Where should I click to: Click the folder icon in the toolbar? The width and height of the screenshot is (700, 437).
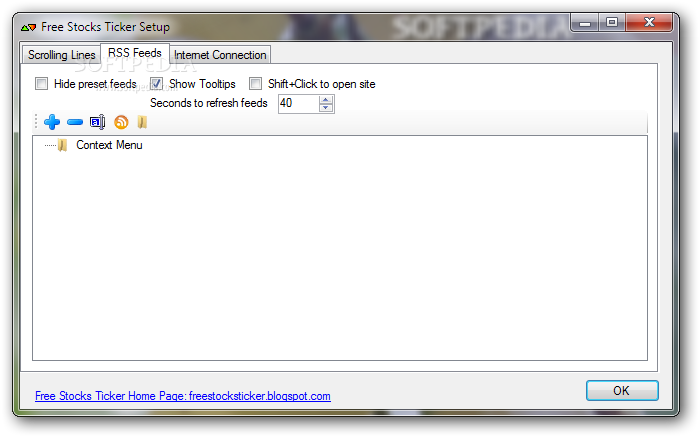[142, 122]
